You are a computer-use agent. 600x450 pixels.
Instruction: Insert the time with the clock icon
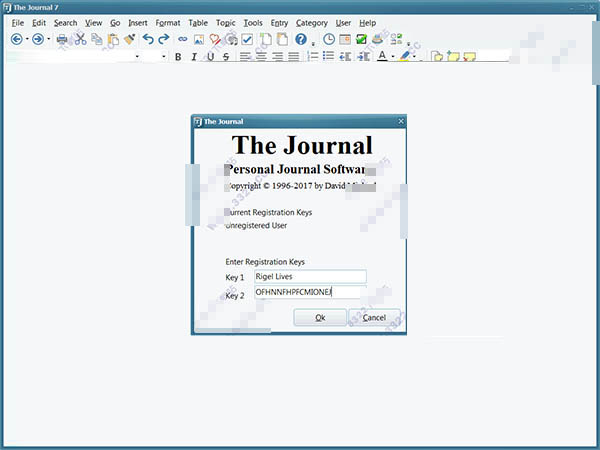point(329,39)
